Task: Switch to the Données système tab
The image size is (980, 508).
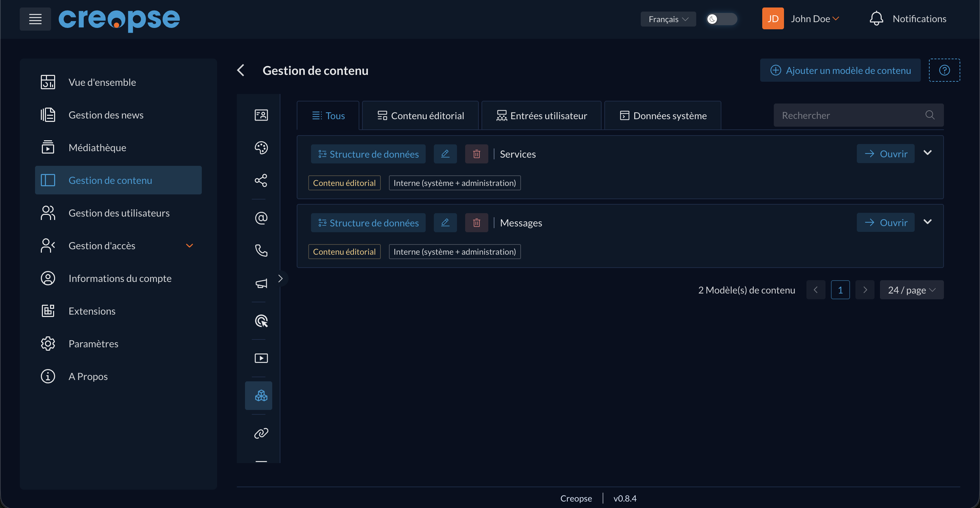Action: tap(663, 116)
